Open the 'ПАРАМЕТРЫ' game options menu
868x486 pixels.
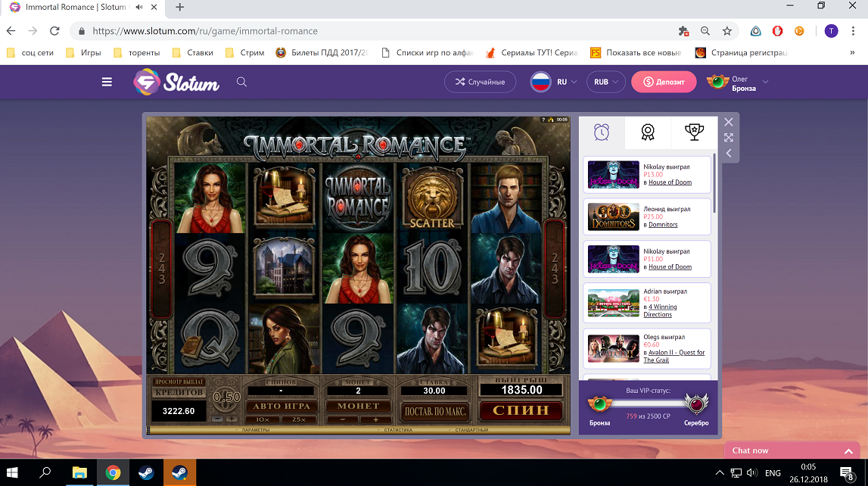pyautogui.click(x=255, y=430)
